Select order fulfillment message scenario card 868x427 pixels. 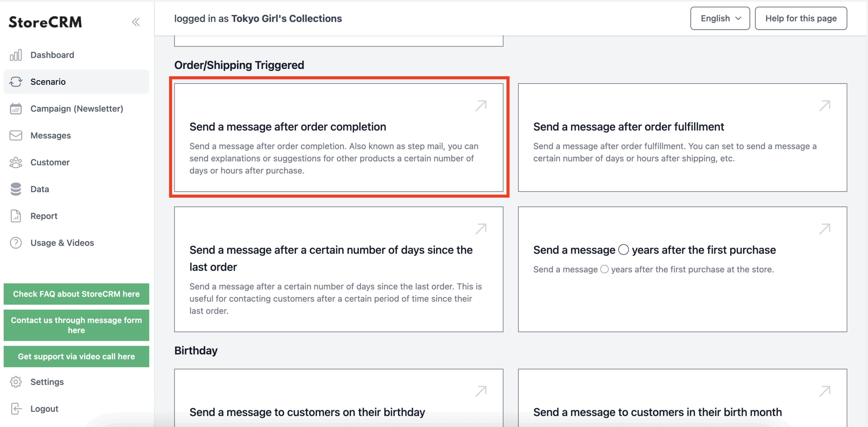pyautogui.click(x=682, y=137)
